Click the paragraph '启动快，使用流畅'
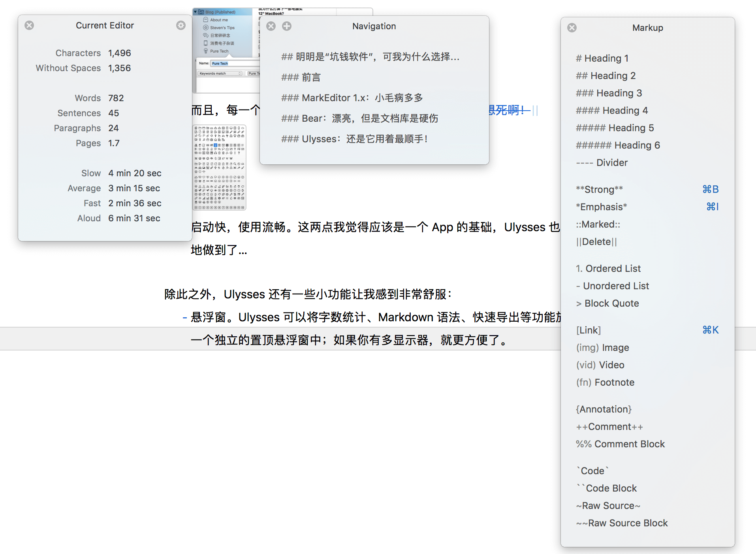The image size is (756, 554). pos(375,238)
